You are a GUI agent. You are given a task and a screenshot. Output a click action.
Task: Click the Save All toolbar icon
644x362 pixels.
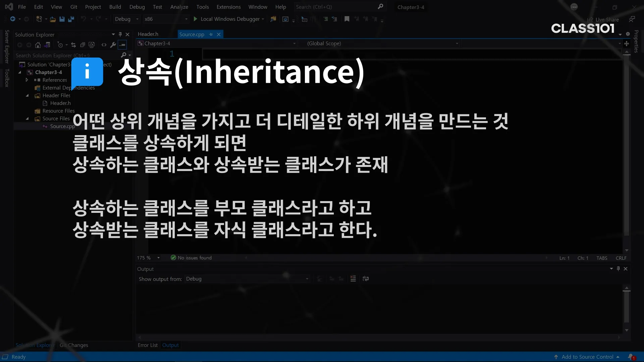coord(71,19)
